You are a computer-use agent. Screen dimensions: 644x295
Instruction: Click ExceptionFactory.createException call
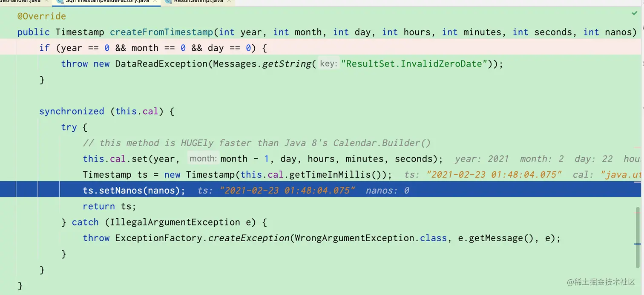202,238
